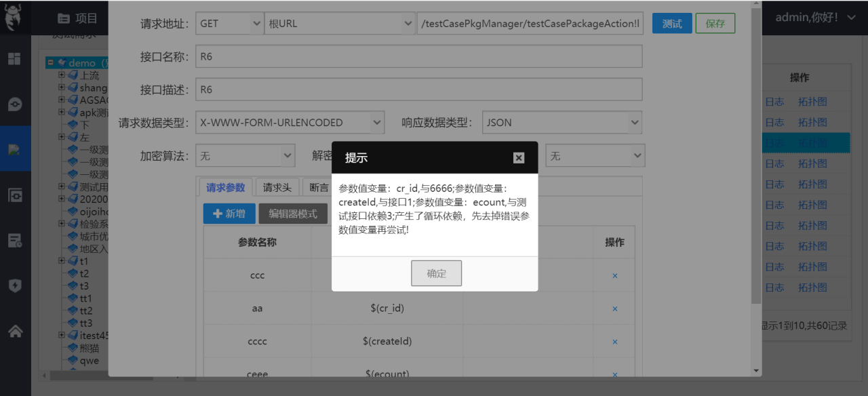
Task: Click the $(cr_id) parameter value cell
Action: 387,308
